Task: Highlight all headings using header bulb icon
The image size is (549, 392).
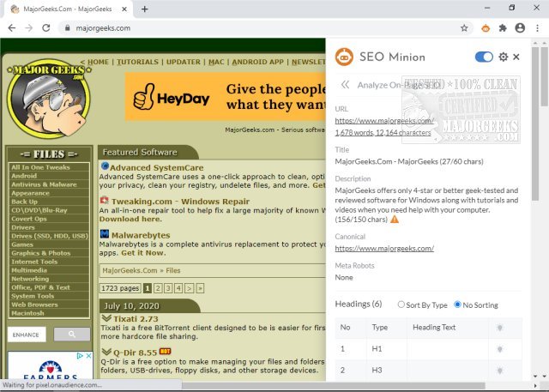Action: (499, 328)
